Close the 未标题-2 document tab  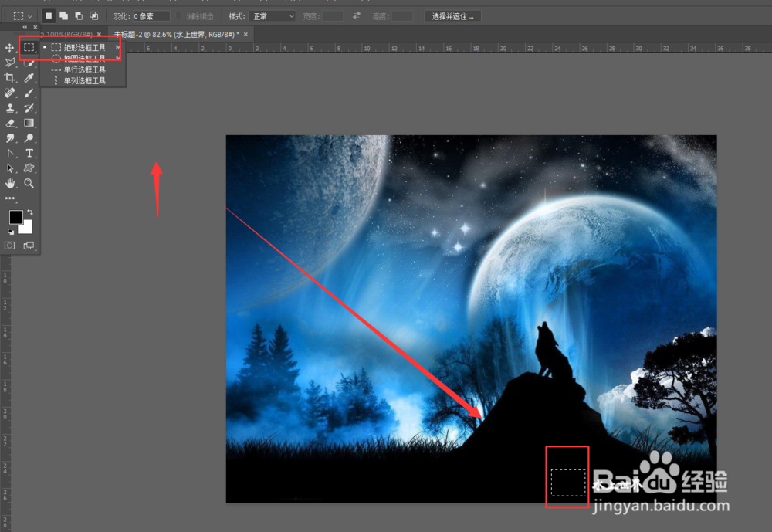point(245,35)
